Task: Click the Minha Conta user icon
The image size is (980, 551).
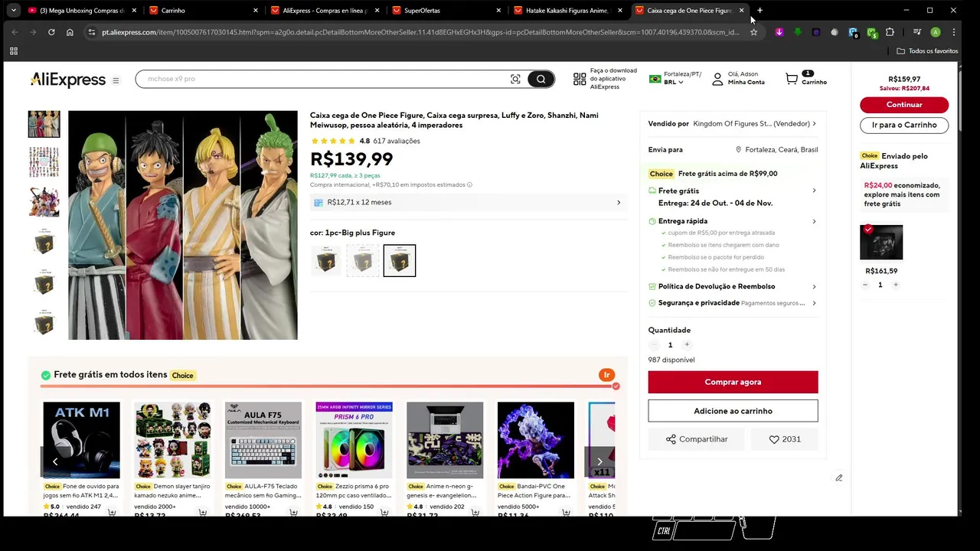Action: click(717, 79)
